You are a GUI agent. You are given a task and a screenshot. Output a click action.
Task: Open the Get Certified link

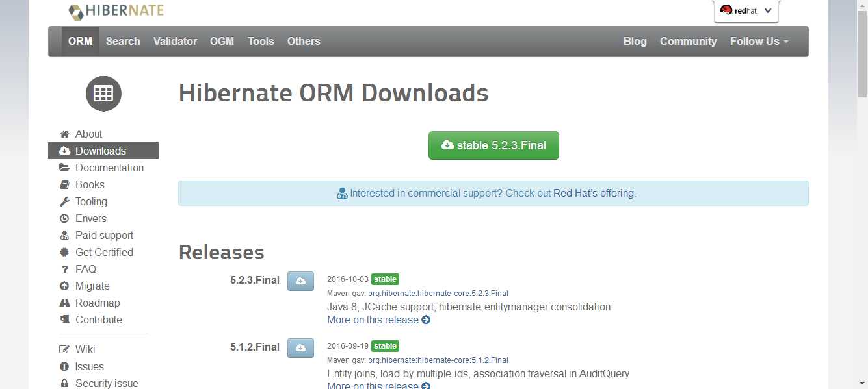pyautogui.click(x=104, y=252)
